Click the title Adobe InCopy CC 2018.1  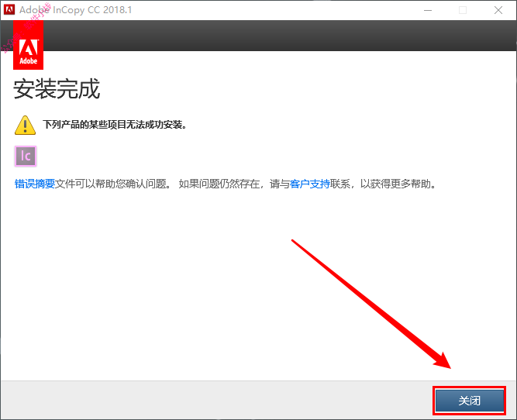pyautogui.click(x=75, y=10)
